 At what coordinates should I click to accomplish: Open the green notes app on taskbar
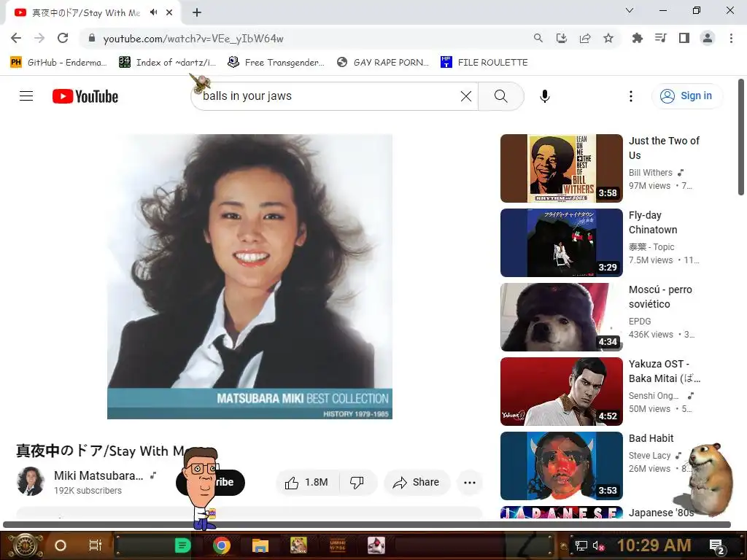pyautogui.click(x=182, y=545)
